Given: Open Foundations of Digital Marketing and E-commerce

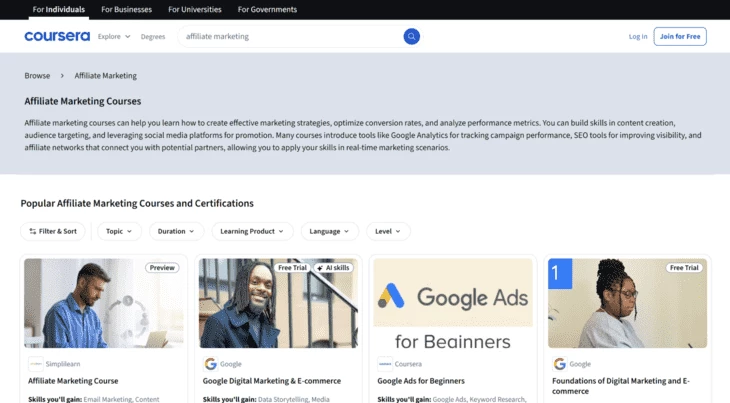Looking at the screenshot, I should coord(621,386).
